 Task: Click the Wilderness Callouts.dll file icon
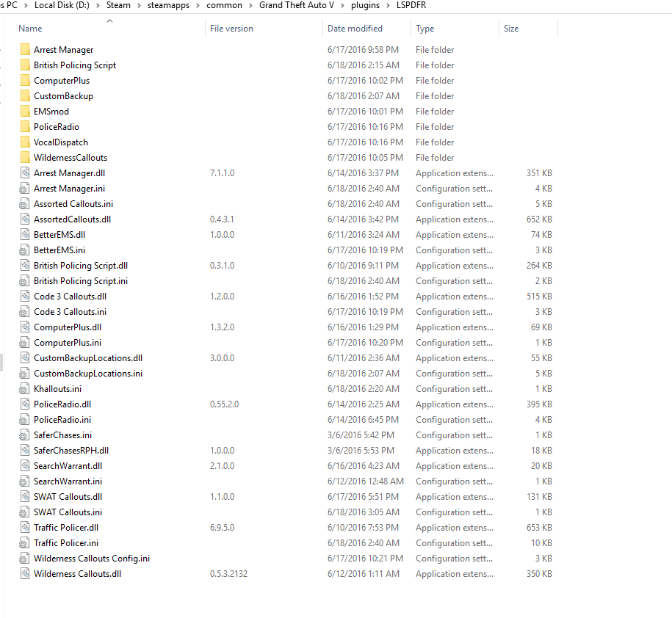pyautogui.click(x=25, y=574)
